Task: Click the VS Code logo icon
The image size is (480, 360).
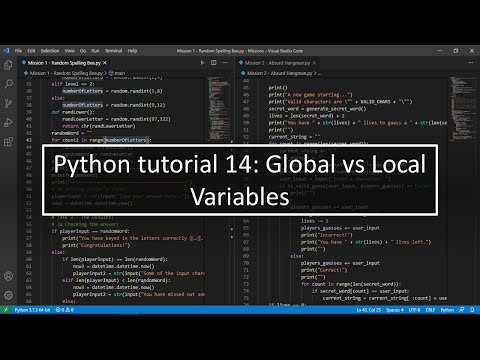Action: 7,51
